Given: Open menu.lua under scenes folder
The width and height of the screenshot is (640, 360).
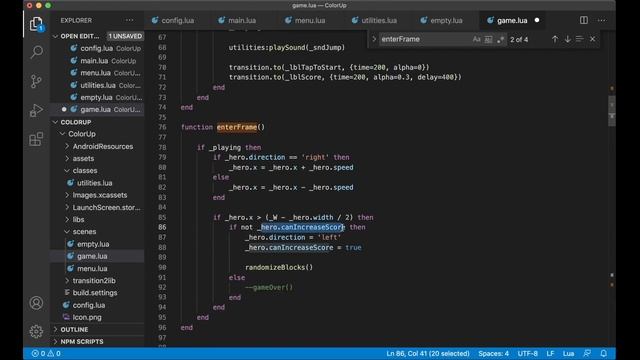Looking at the screenshot, I should [x=97, y=269].
